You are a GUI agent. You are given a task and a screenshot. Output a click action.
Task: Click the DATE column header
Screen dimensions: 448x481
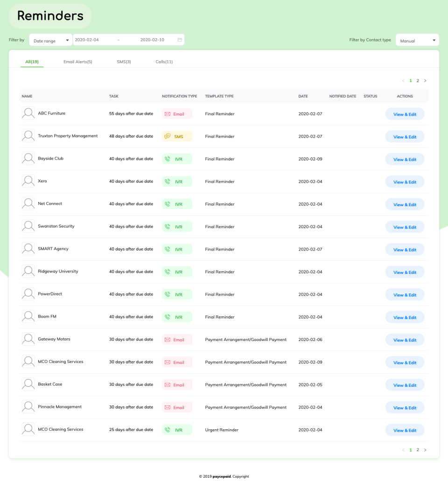coord(303,96)
